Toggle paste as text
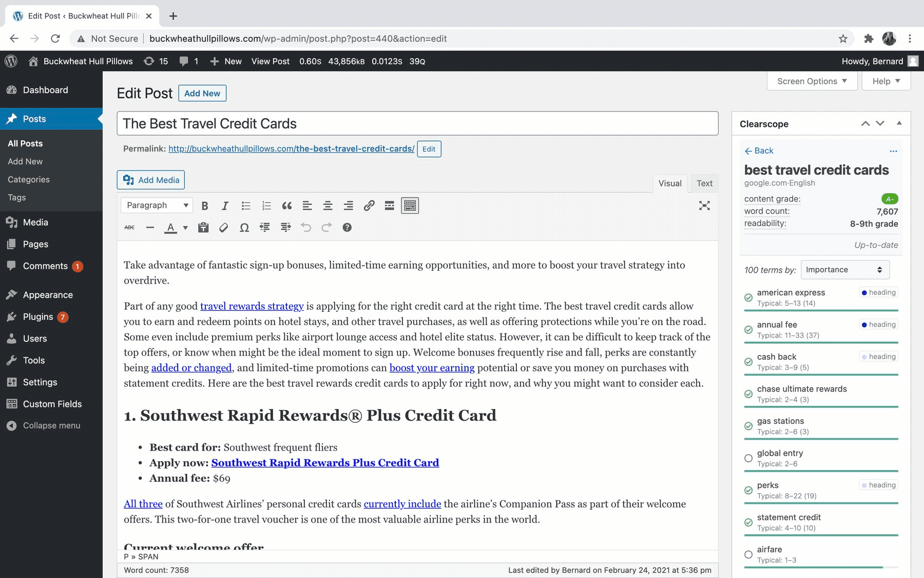The image size is (924, 578). point(203,227)
